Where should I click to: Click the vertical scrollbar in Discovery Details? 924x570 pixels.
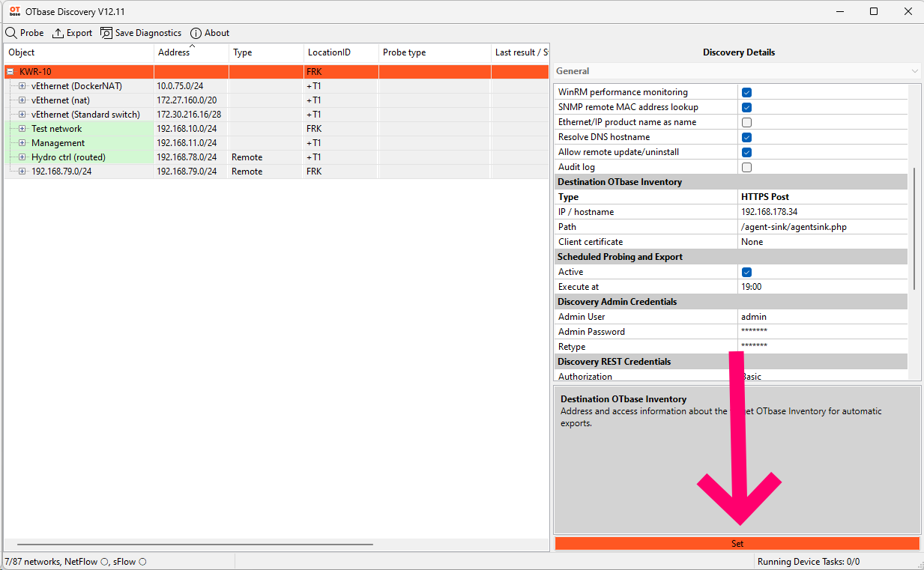[x=914, y=228]
